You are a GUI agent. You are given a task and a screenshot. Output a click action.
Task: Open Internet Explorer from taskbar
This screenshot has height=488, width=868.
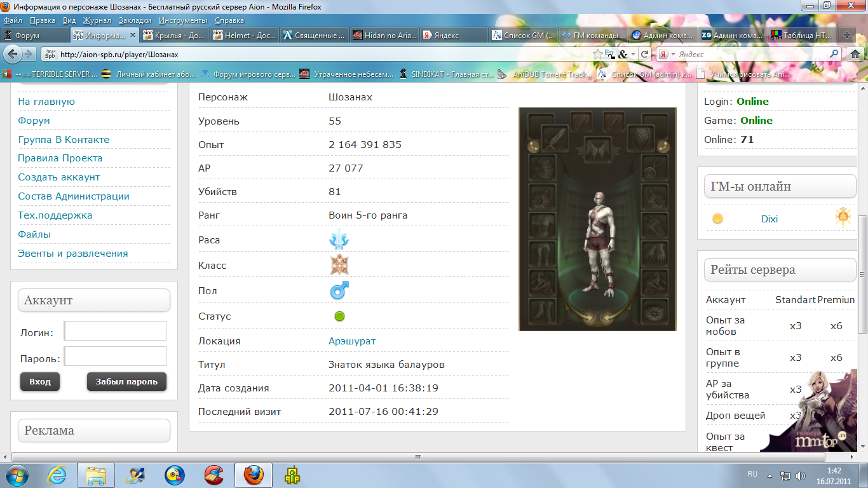coord(57,475)
